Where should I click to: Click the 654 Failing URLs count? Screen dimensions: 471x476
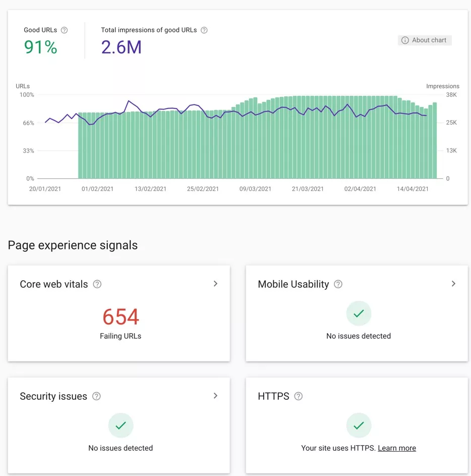[x=121, y=316]
